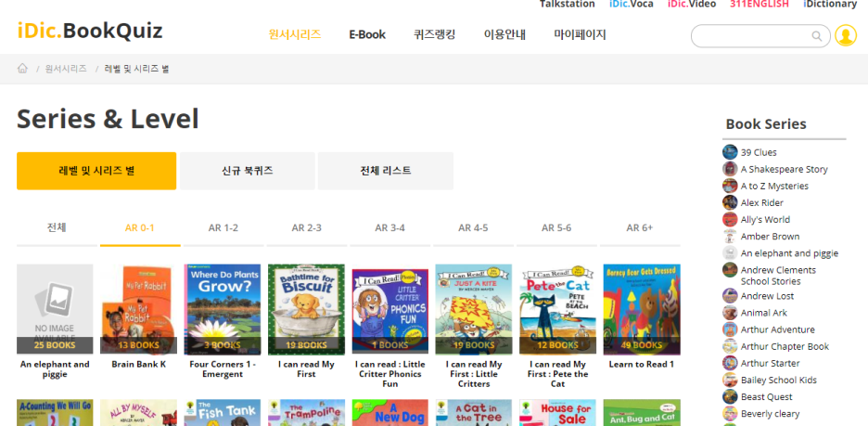Select the 전체 level tab
This screenshot has width=868, height=426.
(x=57, y=227)
